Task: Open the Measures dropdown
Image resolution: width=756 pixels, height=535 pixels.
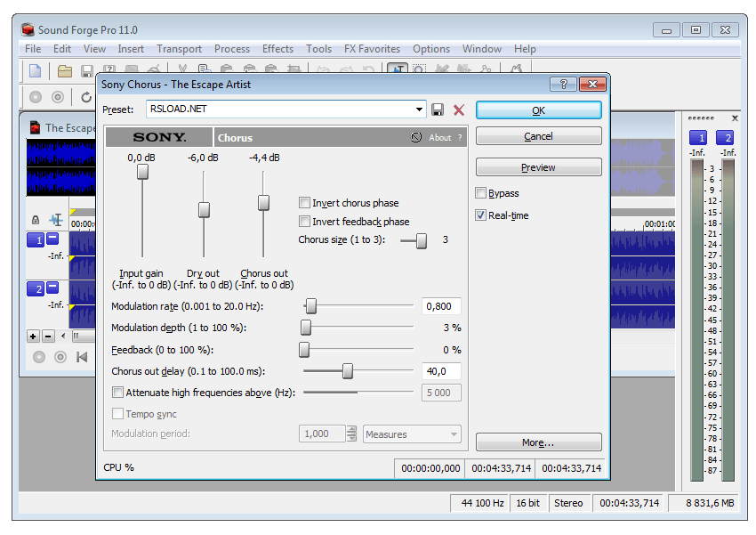Action: point(412,434)
